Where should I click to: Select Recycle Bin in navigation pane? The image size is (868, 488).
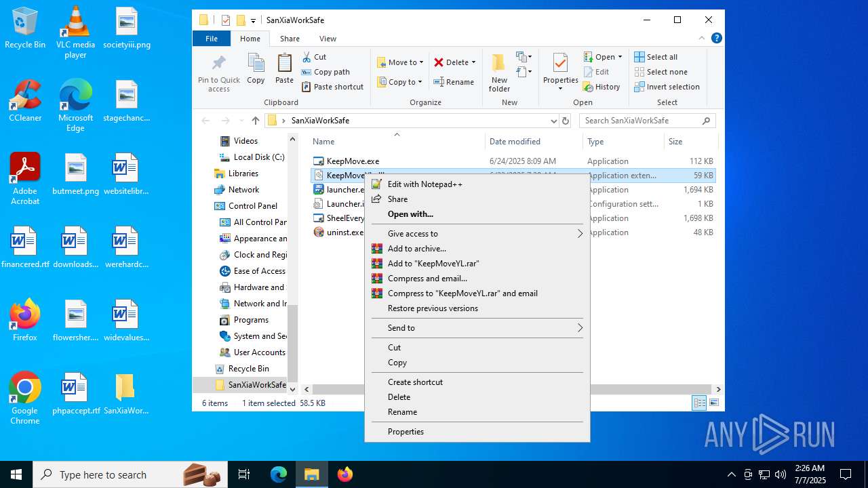[x=248, y=369]
